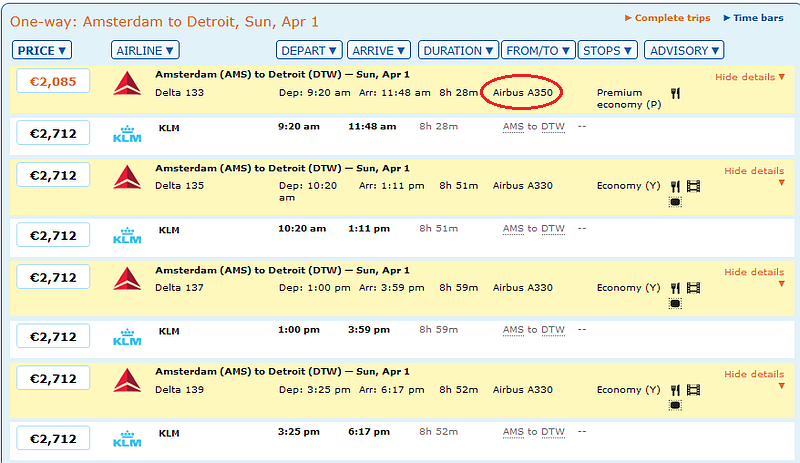Viewport: 800px width, 463px height.
Task: Click AMS airport code in the 10:20 am KLM row
Action: [513, 229]
